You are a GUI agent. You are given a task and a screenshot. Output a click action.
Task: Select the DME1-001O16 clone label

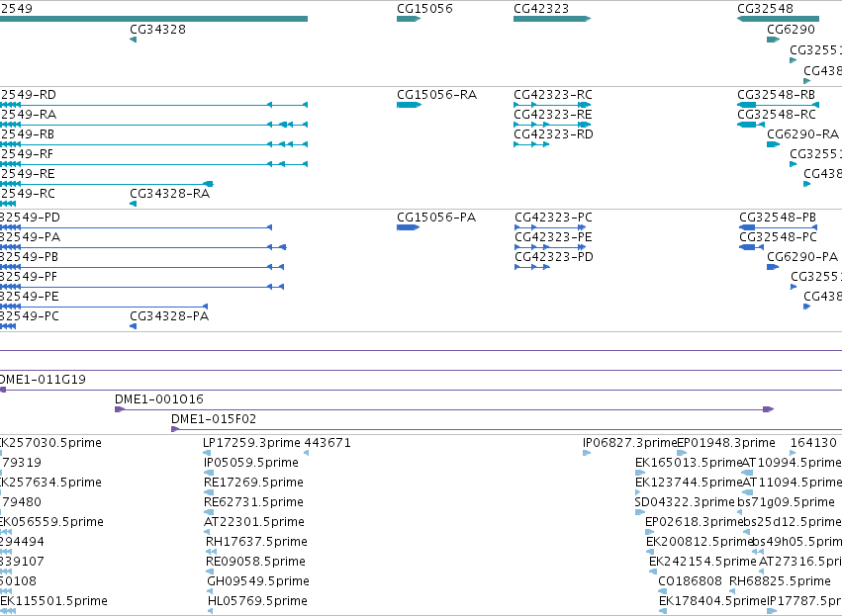[x=159, y=399]
